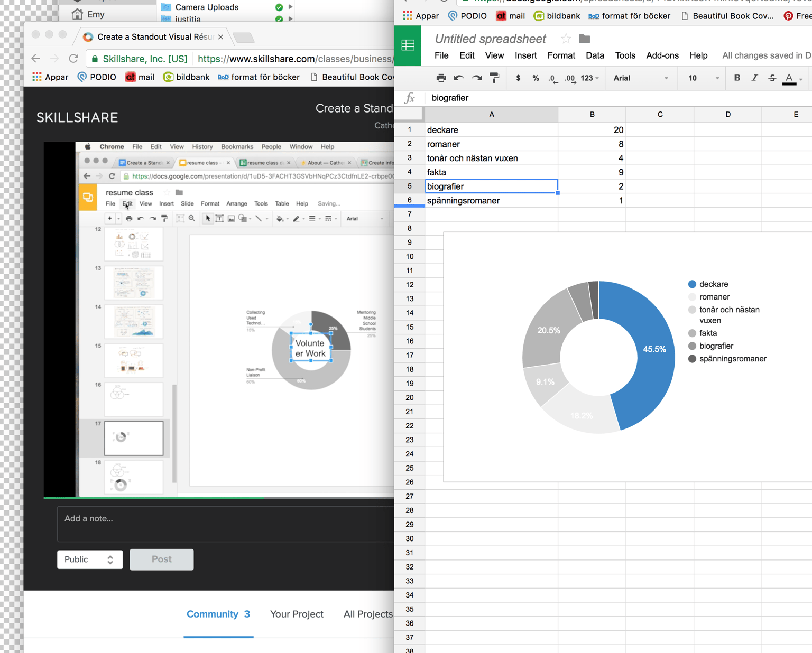
Task: Click the fakta legend entry
Action: point(702,333)
